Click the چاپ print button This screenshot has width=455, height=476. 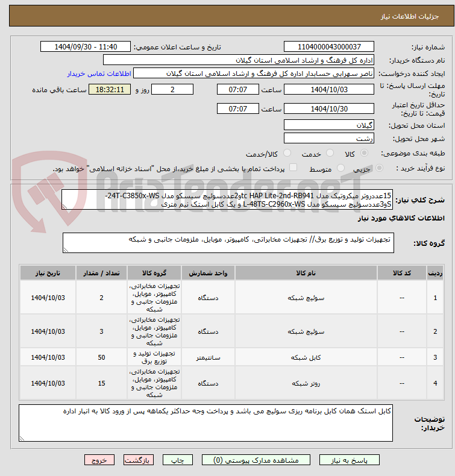178,460
